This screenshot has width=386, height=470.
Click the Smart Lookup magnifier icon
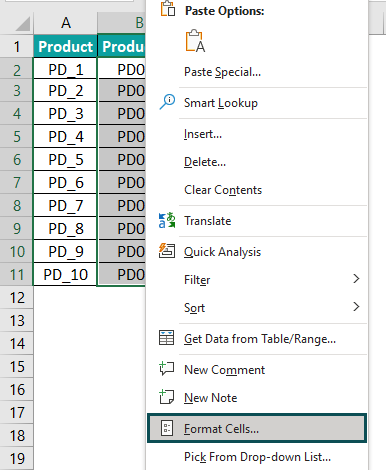[167, 102]
